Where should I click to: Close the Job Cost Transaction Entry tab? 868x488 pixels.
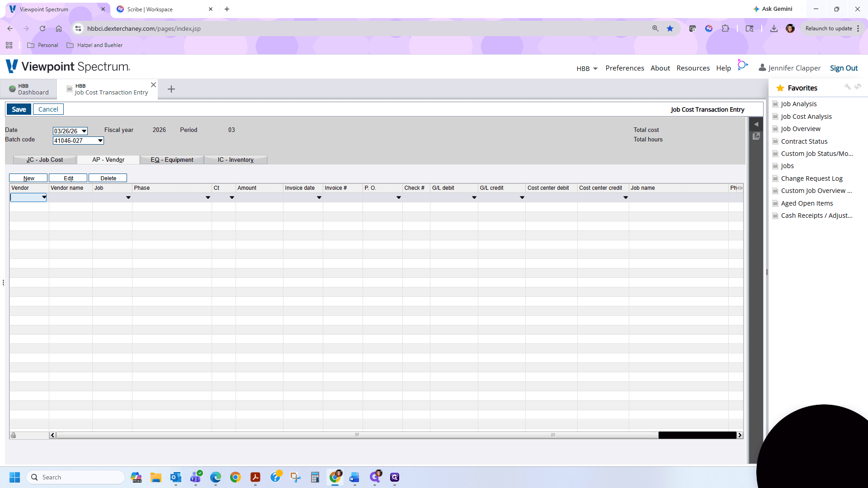(153, 85)
